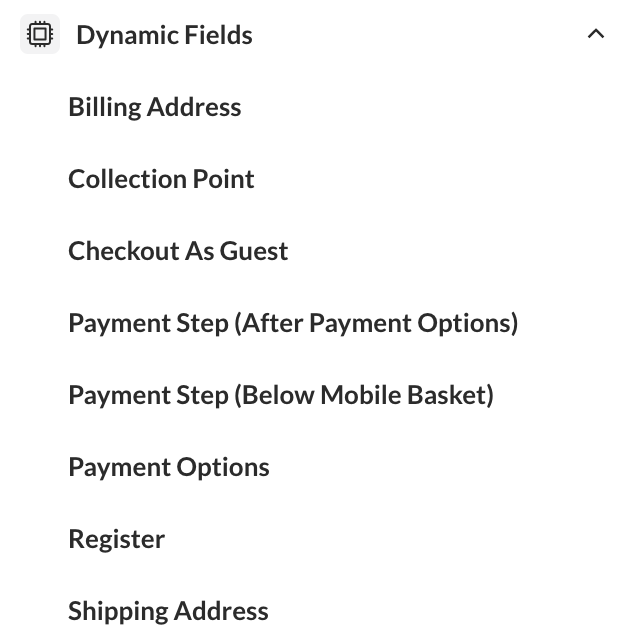This screenshot has height=640, width=634.
Task: Open the Register dynamic fields
Action: (116, 539)
